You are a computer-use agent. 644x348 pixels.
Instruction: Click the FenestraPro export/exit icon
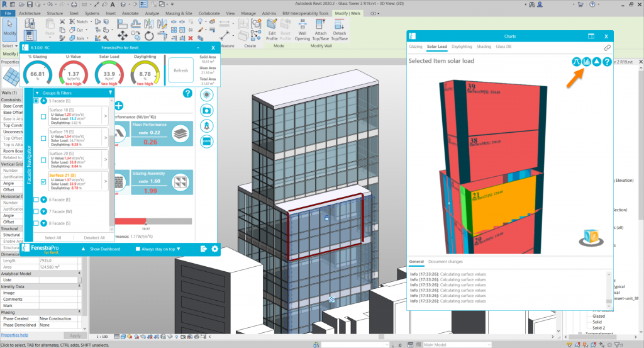coord(203,249)
